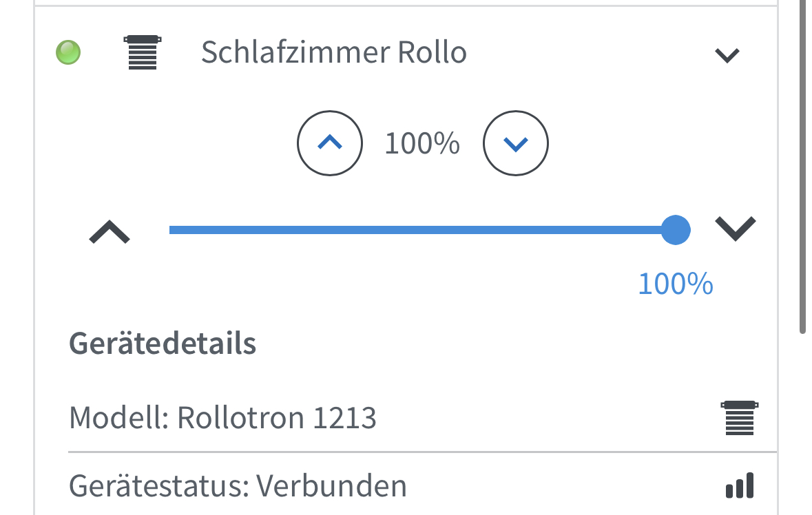The image size is (812, 515).
Task: Click the green status indicator dot
Action: tap(68, 52)
